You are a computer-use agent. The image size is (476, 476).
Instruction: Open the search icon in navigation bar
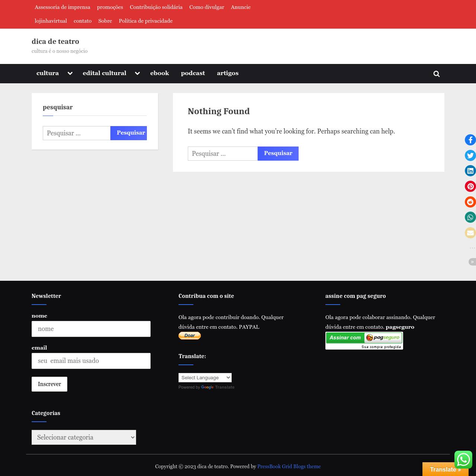point(437,74)
